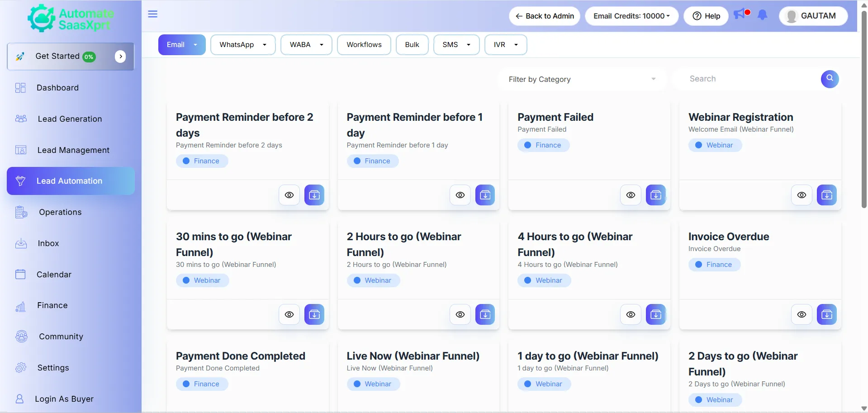Import the Payment Reminder before 1 day template
868x413 pixels.
485,195
